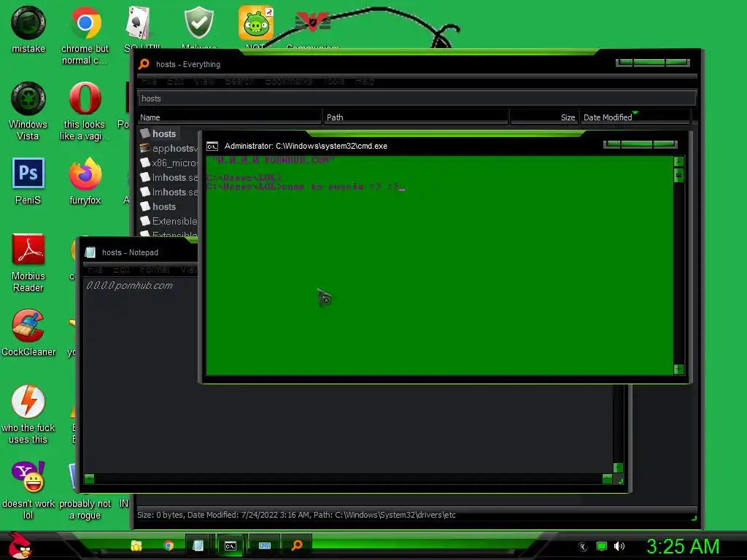Image resolution: width=747 pixels, height=560 pixels.
Task: Click the Everything magnifier title bar icon
Action: (144, 64)
